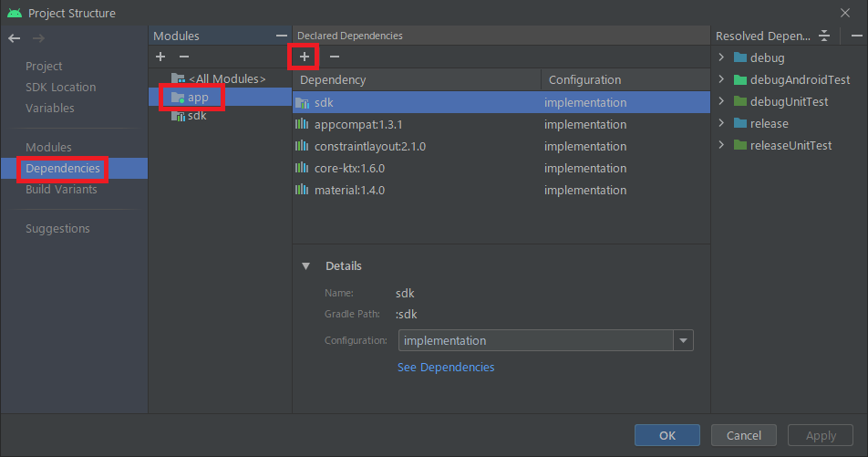Open the Project section

pyautogui.click(x=44, y=66)
